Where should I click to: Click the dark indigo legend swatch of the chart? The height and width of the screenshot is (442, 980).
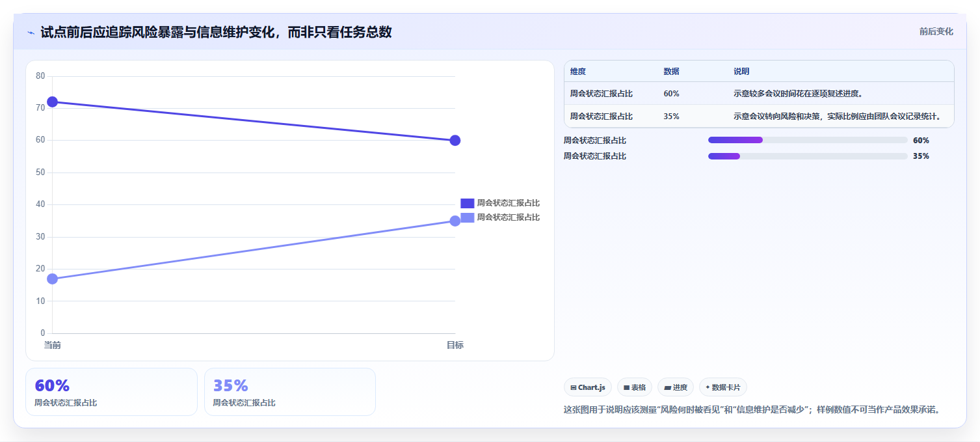(x=467, y=203)
